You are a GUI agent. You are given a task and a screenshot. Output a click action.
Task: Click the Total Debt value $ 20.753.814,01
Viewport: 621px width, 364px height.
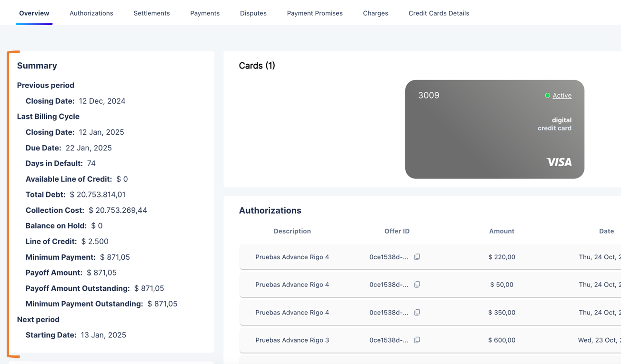point(98,195)
